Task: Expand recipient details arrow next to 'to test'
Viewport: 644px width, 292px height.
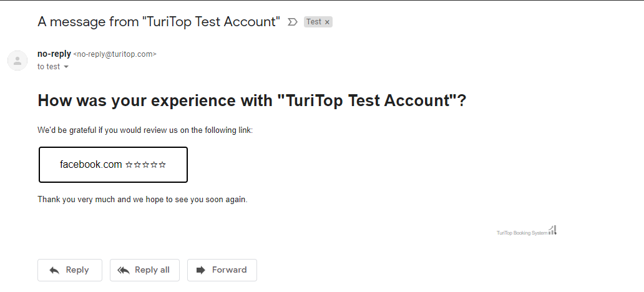Action: click(66, 67)
